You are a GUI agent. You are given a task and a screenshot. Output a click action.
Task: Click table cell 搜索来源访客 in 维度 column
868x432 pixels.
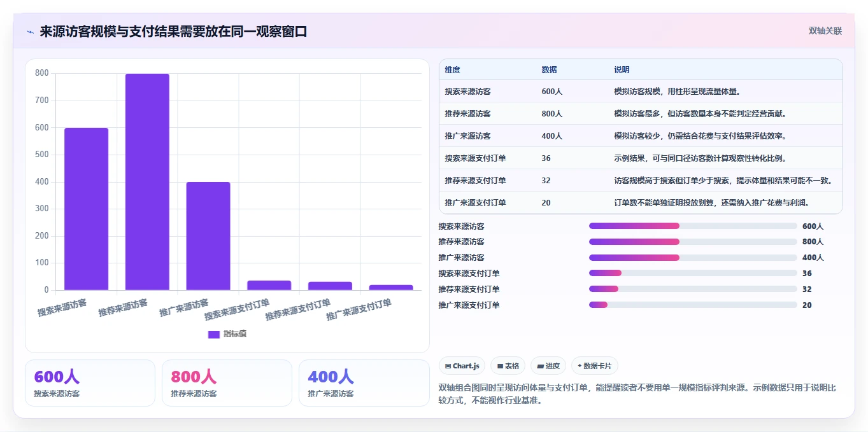(x=467, y=92)
